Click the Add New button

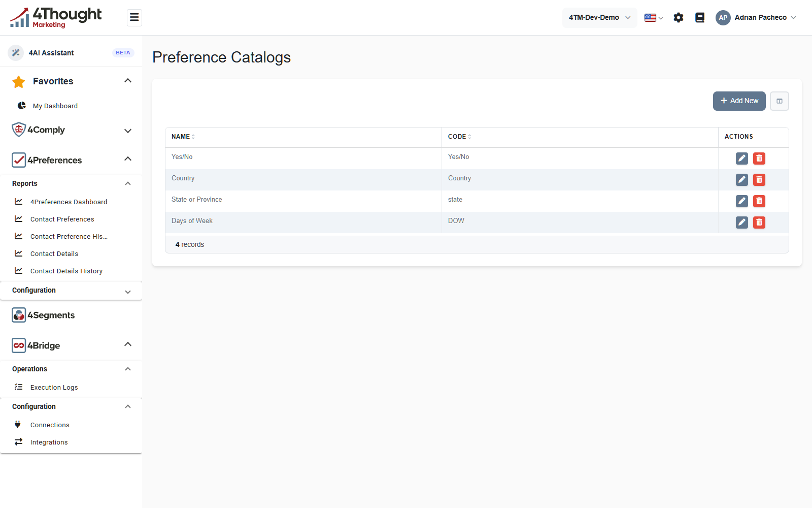(x=739, y=101)
